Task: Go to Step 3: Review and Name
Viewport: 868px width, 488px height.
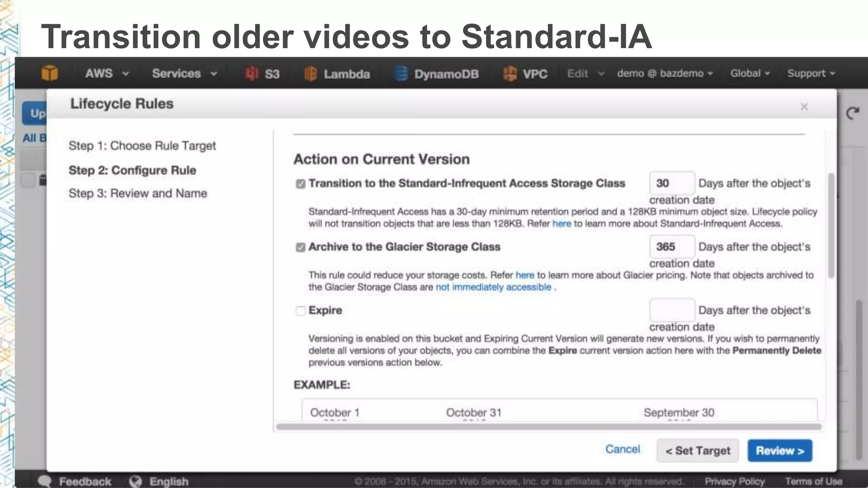Action: click(138, 194)
